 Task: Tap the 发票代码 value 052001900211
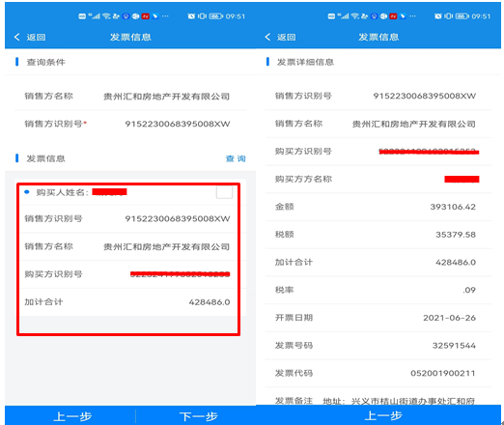[x=443, y=373]
